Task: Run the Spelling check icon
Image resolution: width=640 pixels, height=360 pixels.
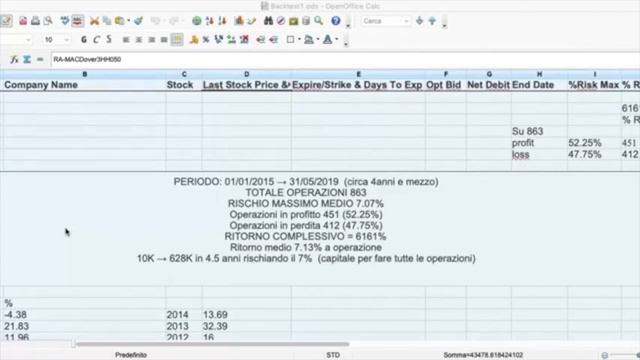Action: (64, 21)
